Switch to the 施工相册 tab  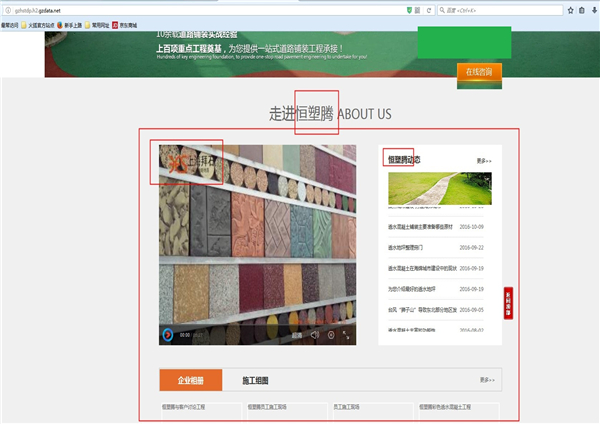(255, 380)
